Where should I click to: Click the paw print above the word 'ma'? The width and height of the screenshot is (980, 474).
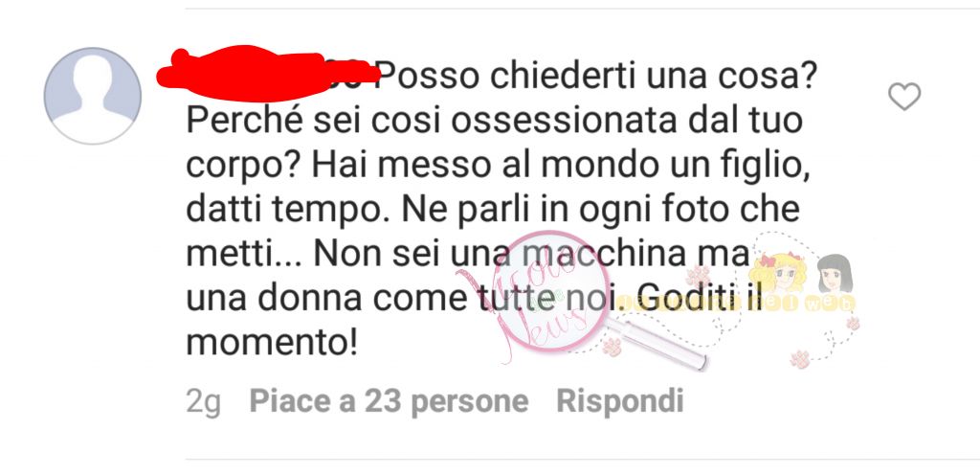698,275
